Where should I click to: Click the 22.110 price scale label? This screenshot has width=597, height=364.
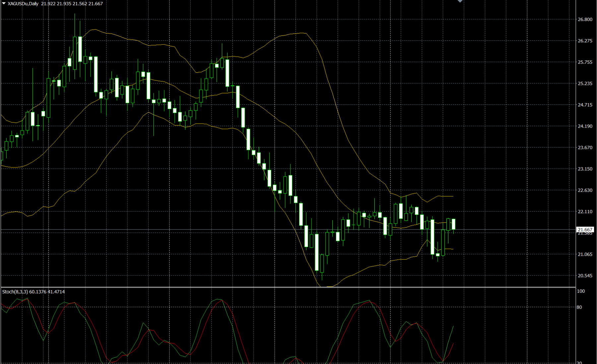click(585, 212)
